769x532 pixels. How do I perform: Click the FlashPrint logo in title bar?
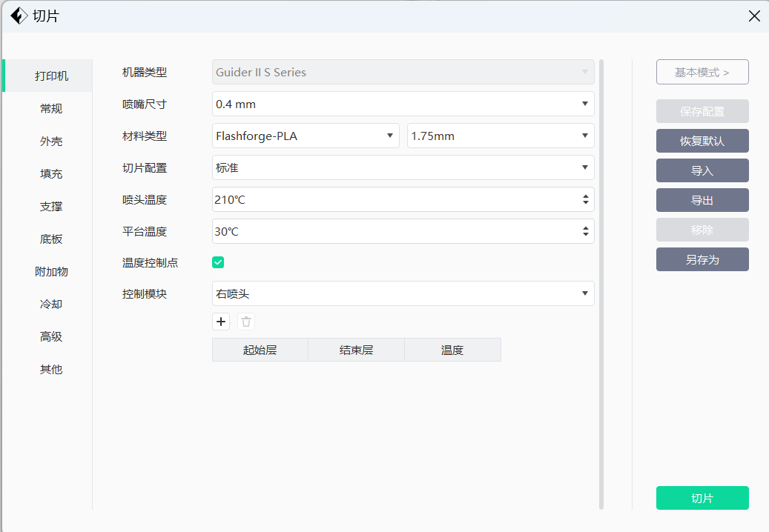19,16
